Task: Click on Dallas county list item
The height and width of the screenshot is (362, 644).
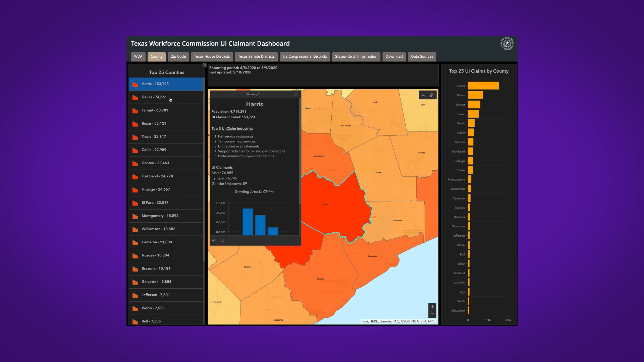Action: pos(166,97)
